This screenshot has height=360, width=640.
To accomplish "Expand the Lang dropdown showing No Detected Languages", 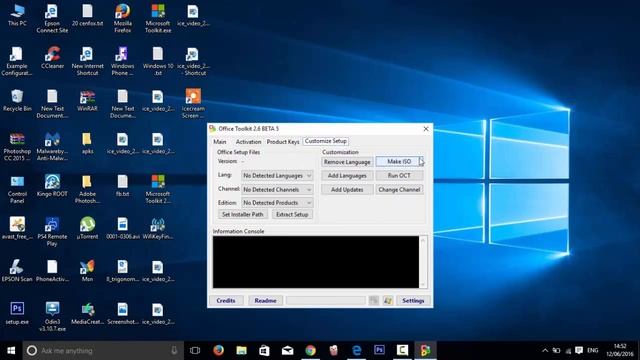I will tap(277, 176).
